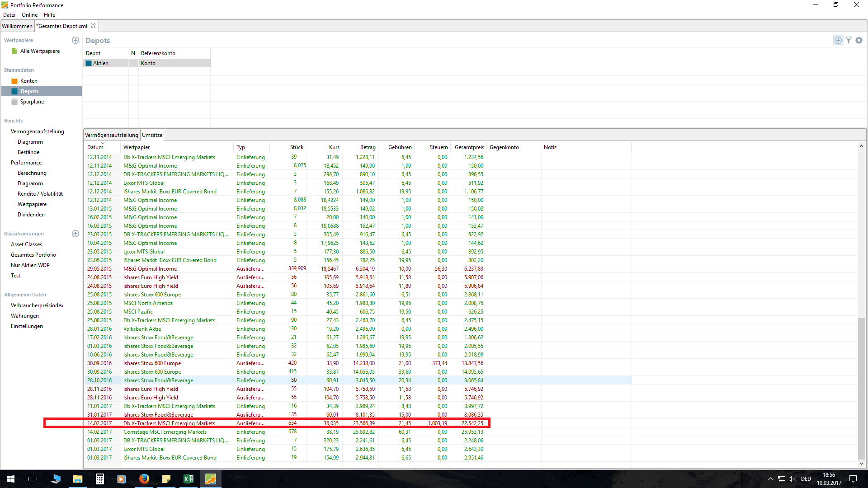Screen dimensions: 868x488
Task: Switch to Vermögensaufstellung tab
Action: 111,135
